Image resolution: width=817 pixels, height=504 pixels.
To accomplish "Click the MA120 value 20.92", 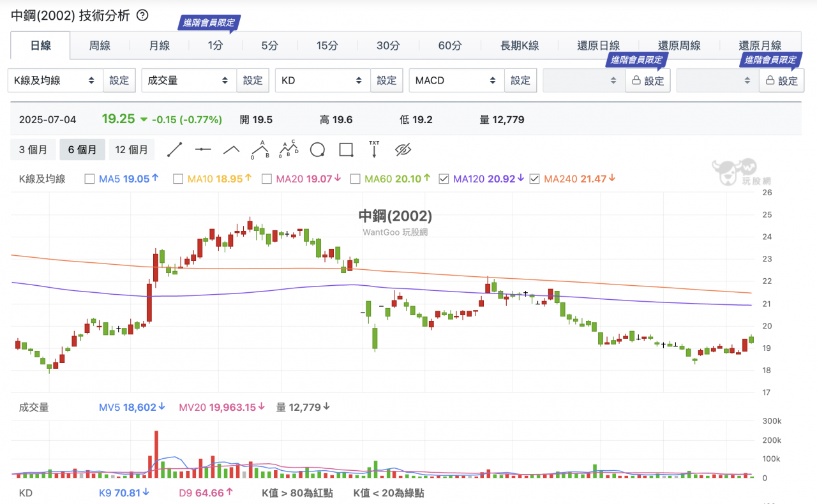I will coord(502,179).
